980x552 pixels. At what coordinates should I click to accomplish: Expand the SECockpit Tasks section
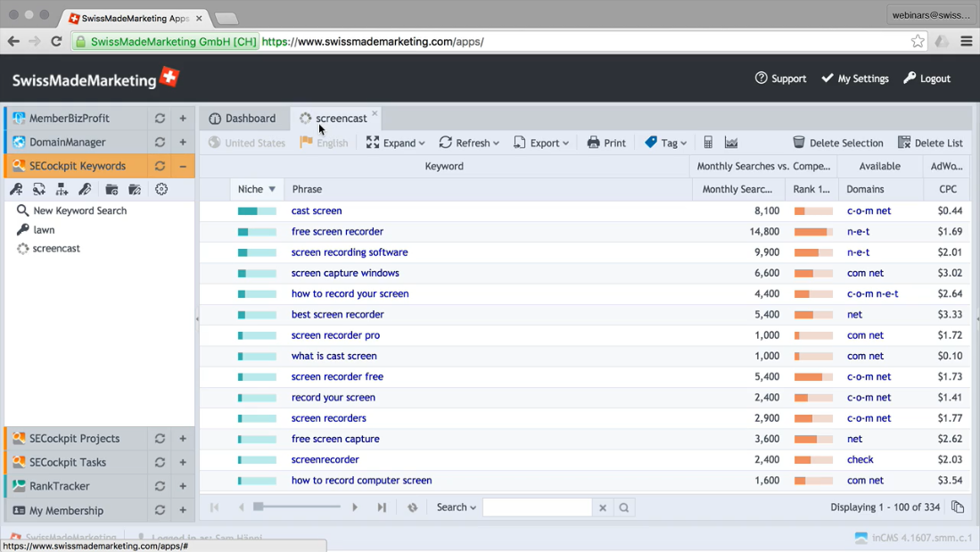point(183,462)
